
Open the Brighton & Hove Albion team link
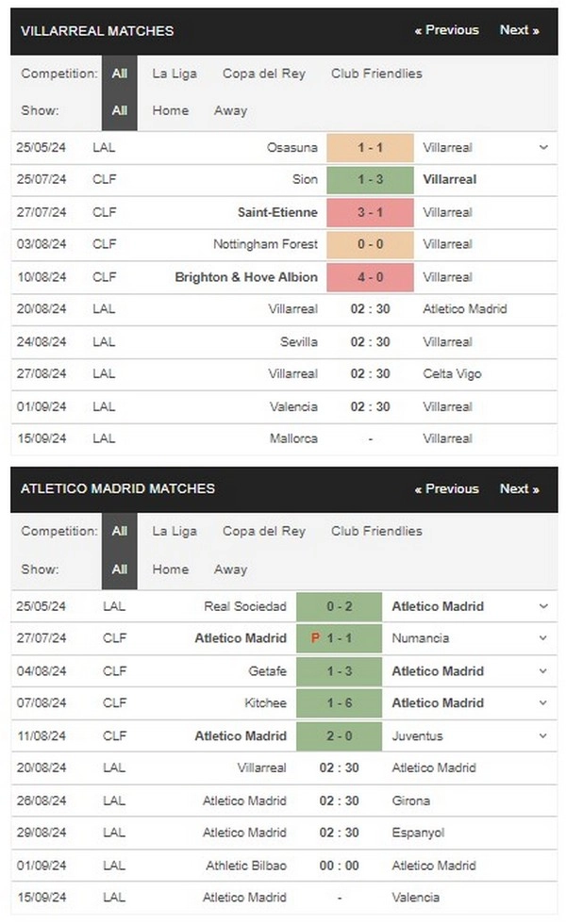coord(246,277)
